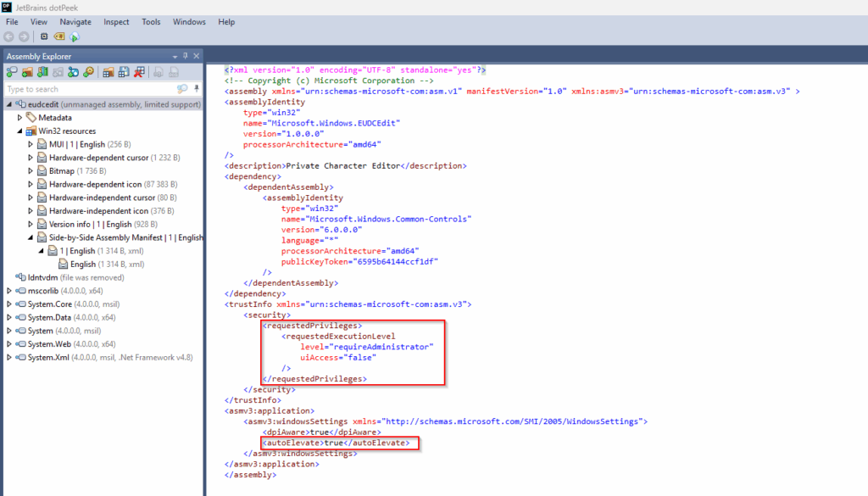Expand the System.Web assembly

[x=8, y=343]
